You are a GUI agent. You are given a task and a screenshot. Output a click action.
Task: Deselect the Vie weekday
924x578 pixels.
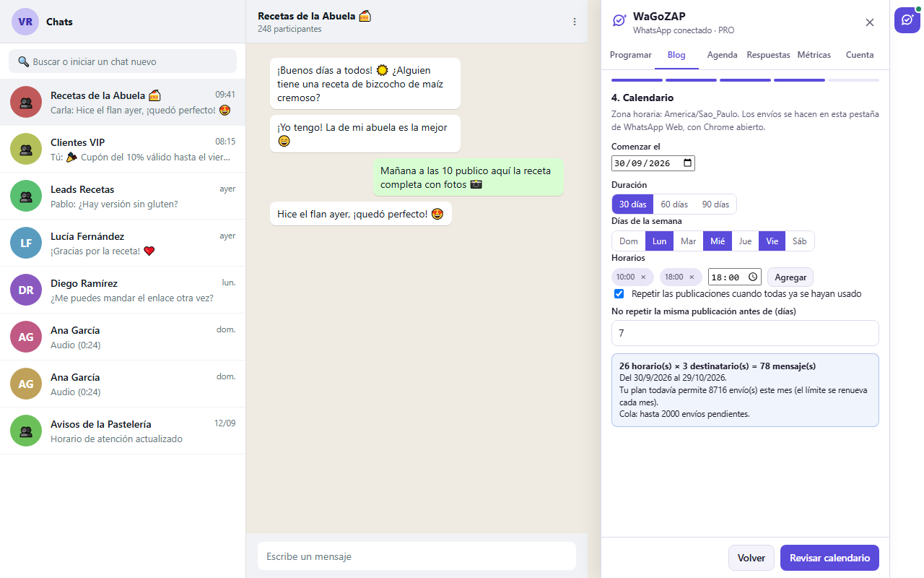coord(772,241)
